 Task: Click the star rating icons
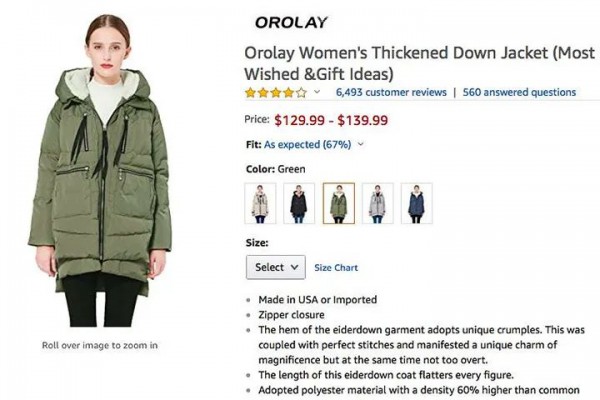(x=276, y=92)
